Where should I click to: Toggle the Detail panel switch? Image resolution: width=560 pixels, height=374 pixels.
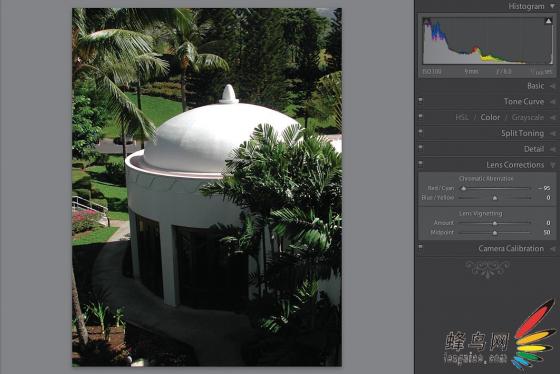pos(420,148)
